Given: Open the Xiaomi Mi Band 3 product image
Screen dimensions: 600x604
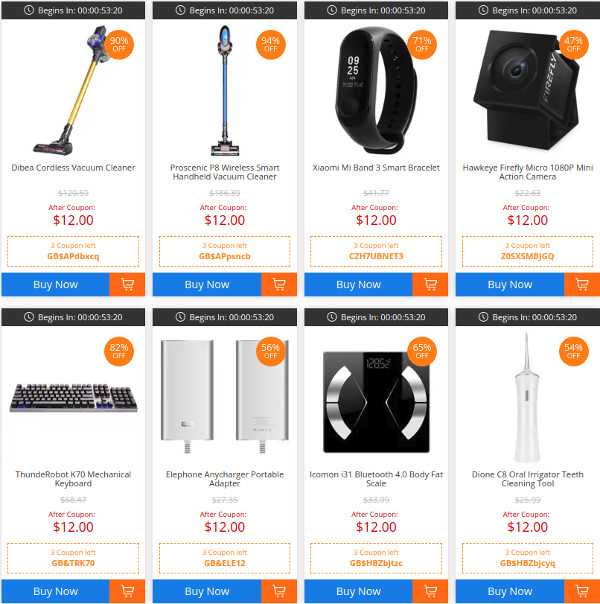Looking at the screenshot, I should tap(376, 89).
